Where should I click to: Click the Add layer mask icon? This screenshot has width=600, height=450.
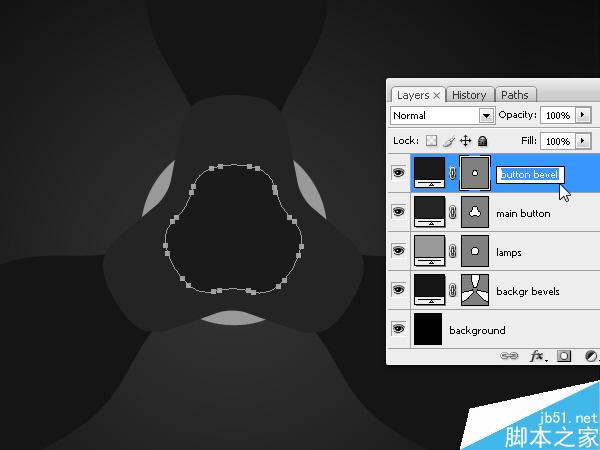[x=564, y=356]
